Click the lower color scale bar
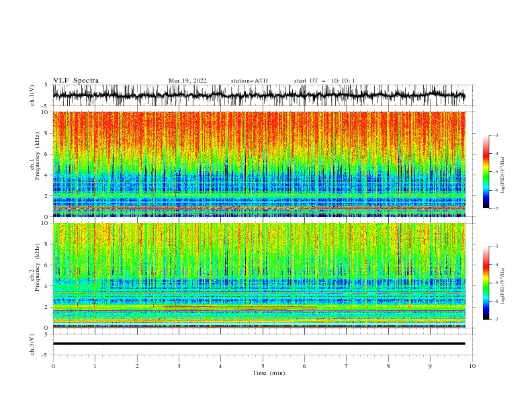532x411 pixels. (486, 283)
